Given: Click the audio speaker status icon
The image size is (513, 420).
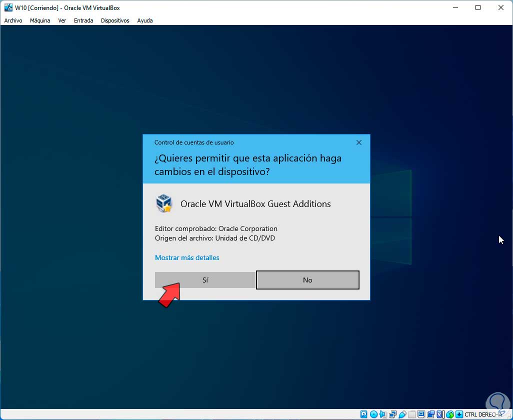Looking at the screenshot, I should click(383, 414).
